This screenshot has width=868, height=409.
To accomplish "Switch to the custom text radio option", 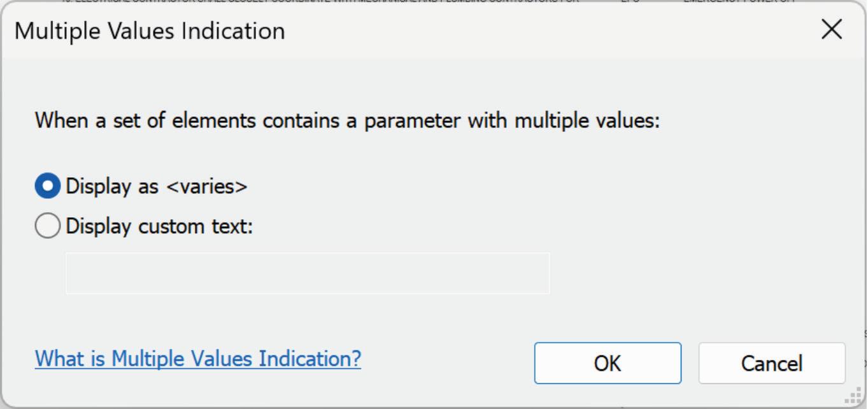I will (47, 226).
